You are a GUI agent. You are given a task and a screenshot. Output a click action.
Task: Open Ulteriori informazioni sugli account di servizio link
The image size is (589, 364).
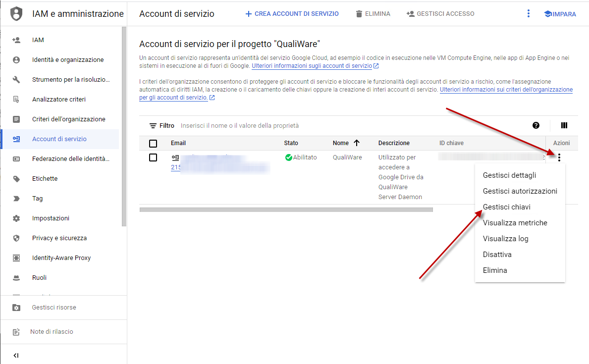click(x=312, y=66)
